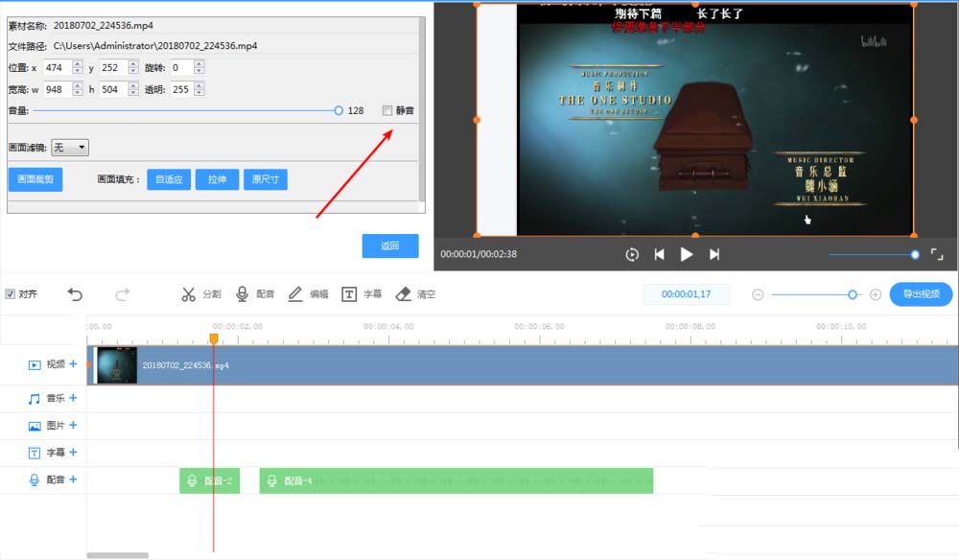Click the transparency (透明) value stepper
Viewport: 959px width, 560px height.
(x=199, y=89)
